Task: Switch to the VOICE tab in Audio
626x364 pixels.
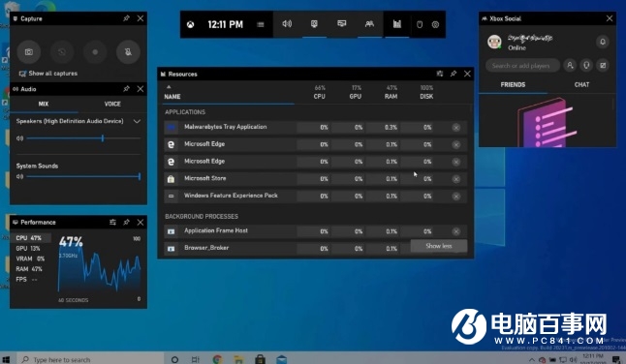Action: coord(112,104)
